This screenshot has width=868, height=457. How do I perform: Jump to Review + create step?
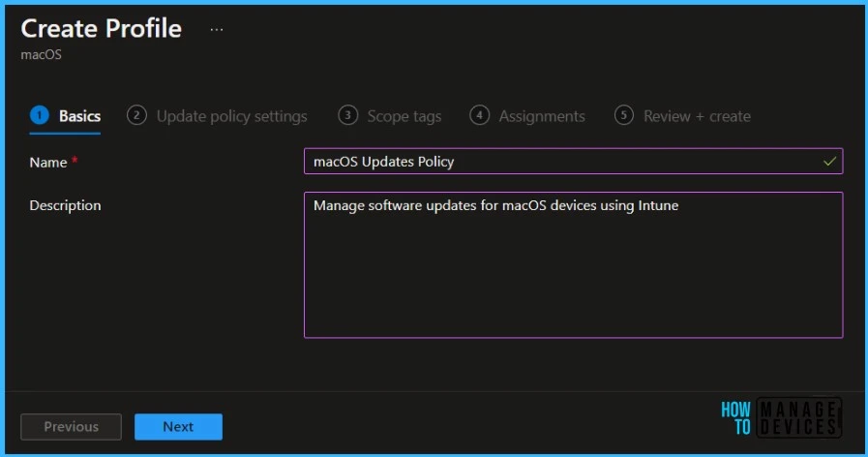(682, 116)
